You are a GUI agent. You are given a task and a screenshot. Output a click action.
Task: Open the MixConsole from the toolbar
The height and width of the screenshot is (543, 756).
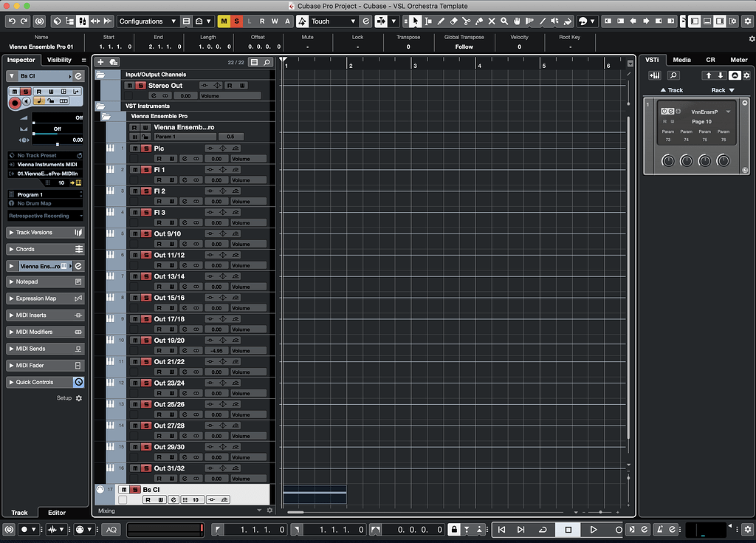click(83, 21)
